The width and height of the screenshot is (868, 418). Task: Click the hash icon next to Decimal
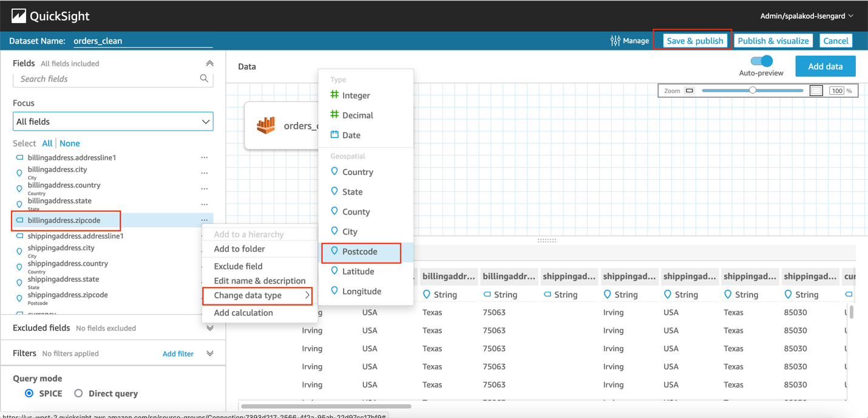click(x=334, y=114)
